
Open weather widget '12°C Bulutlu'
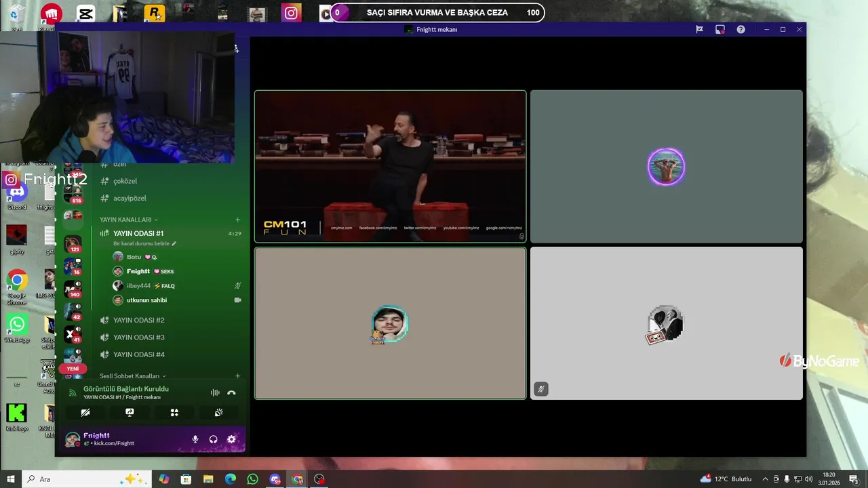pyautogui.click(x=726, y=479)
